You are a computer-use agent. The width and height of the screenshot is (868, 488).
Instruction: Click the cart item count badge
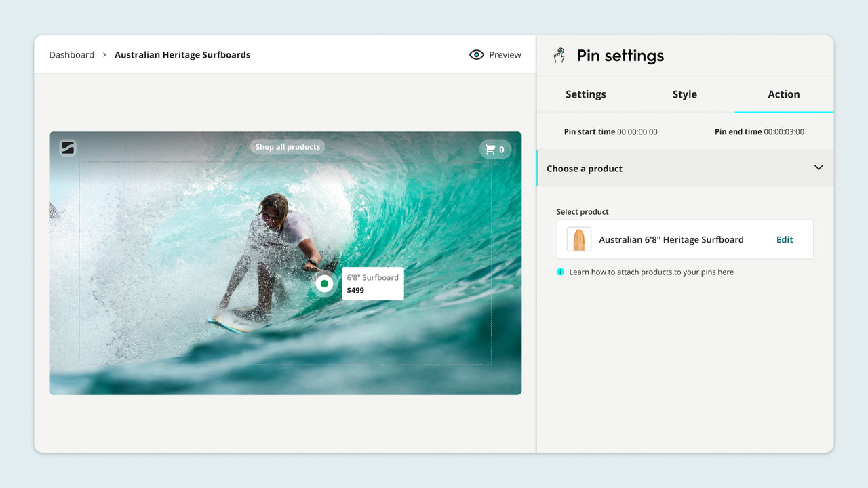[502, 149]
